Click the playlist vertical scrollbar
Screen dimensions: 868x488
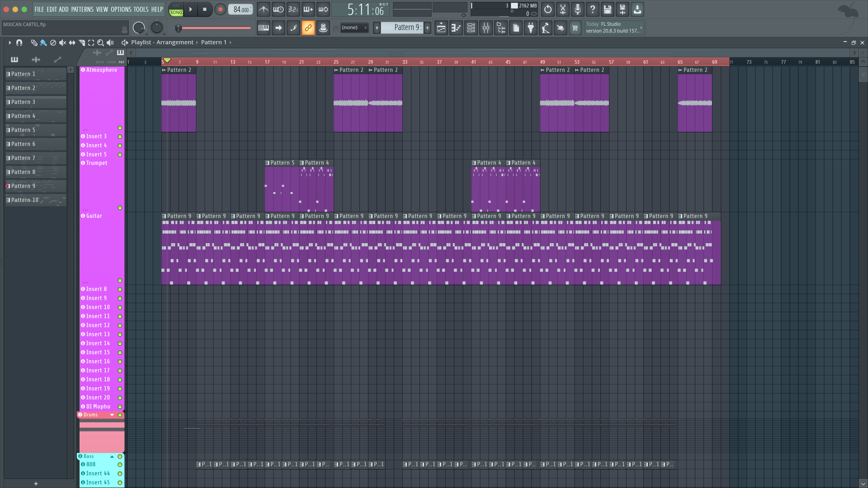point(863,75)
